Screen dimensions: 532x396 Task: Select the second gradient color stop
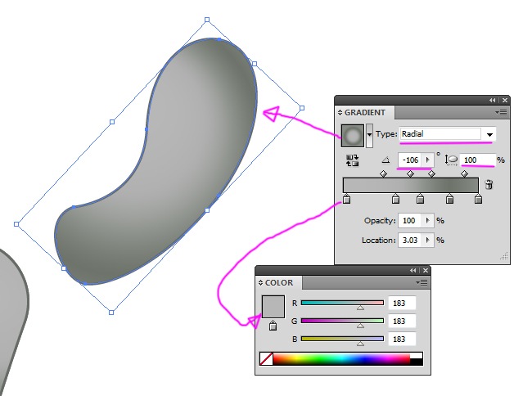point(395,199)
